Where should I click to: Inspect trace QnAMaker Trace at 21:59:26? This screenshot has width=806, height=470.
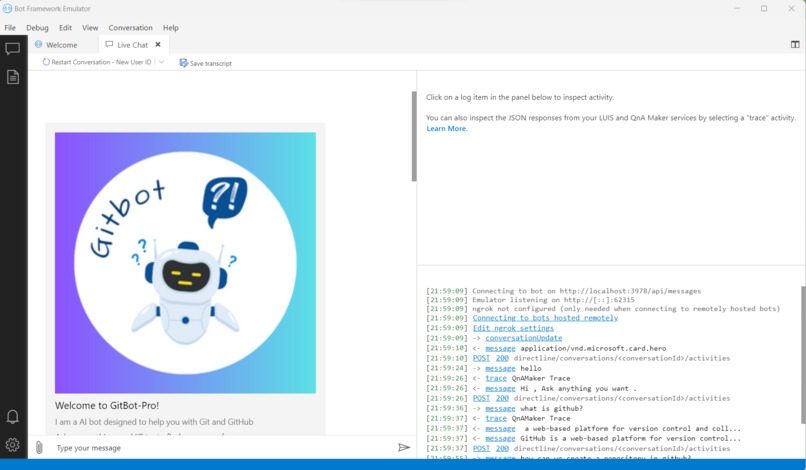[x=496, y=378]
